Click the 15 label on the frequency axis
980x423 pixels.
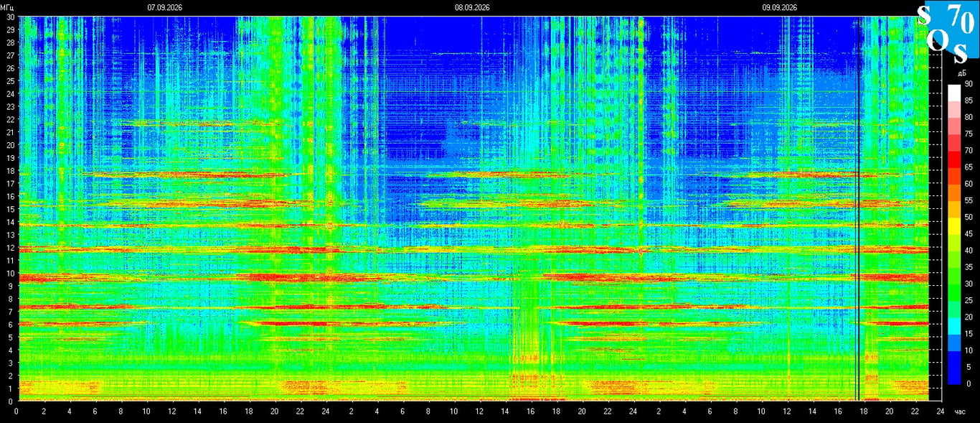[10, 209]
